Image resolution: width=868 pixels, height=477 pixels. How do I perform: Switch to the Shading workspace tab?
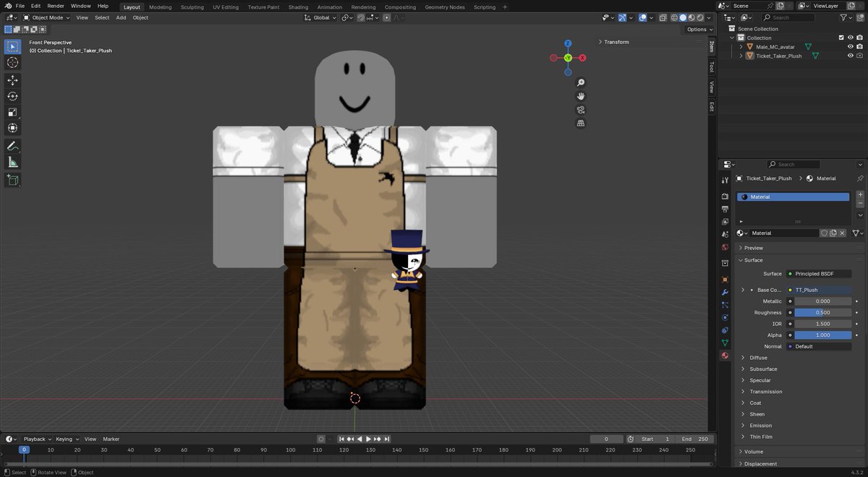click(298, 7)
